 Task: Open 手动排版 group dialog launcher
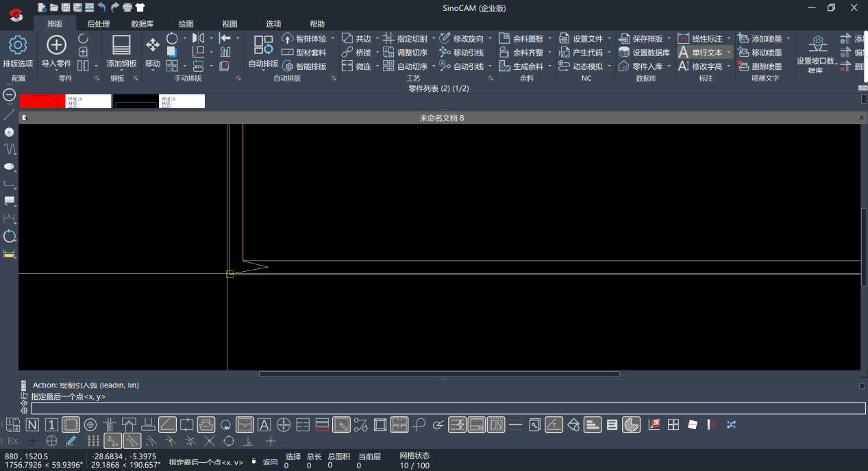238,79
